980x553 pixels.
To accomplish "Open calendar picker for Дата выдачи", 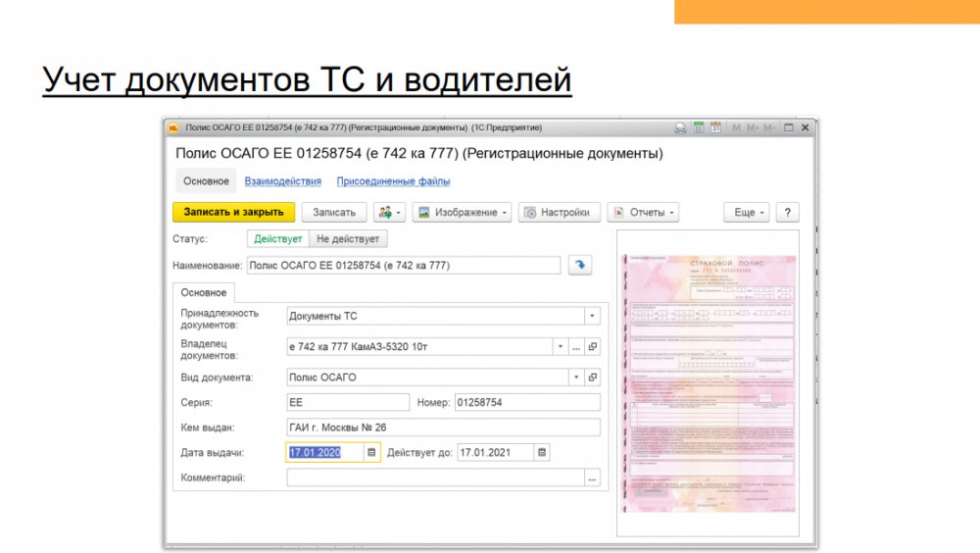I will coord(371,452).
